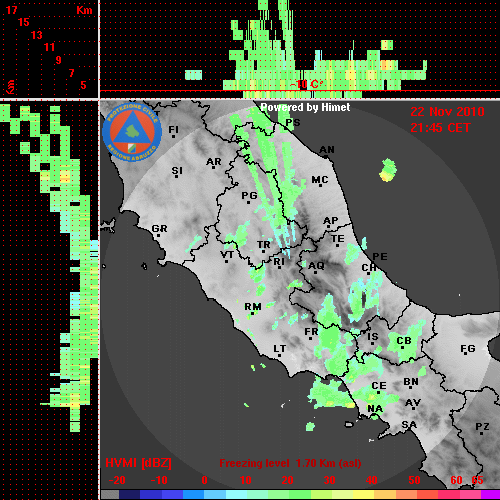
Task: Select the AP city label on the map
Action: pyautogui.click(x=330, y=221)
